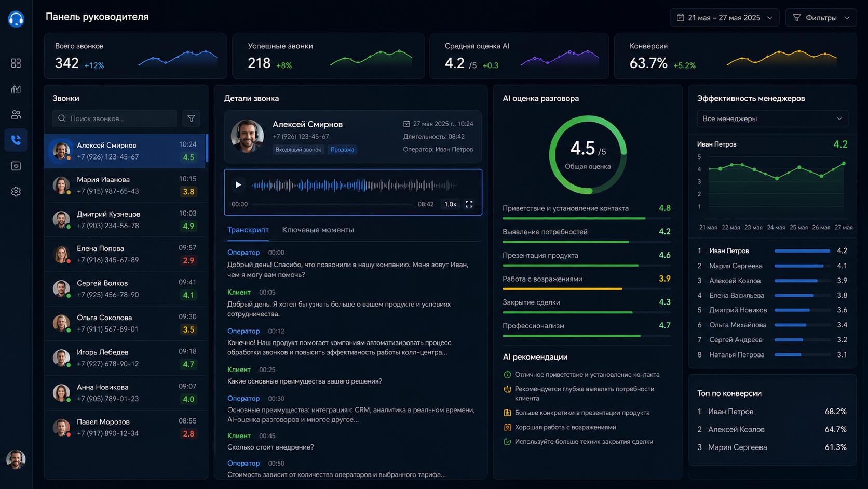Click the Работа с возражениями score row
Image resolution: width=868 pixels, height=489 pixels.
(x=587, y=281)
